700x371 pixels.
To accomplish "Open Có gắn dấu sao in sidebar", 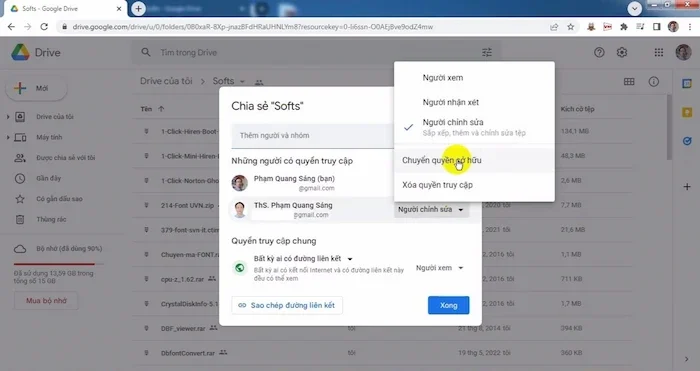I will point(59,199).
